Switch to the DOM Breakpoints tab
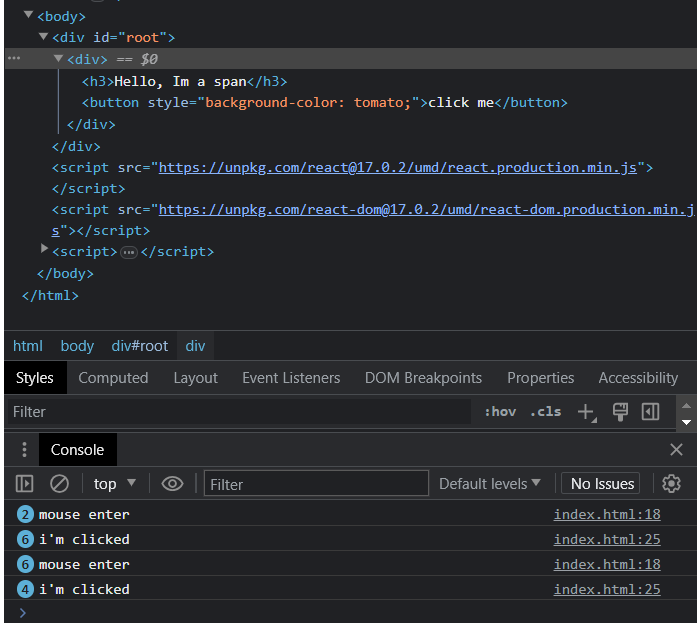The height and width of the screenshot is (623, 697). (x=423, y=378)
